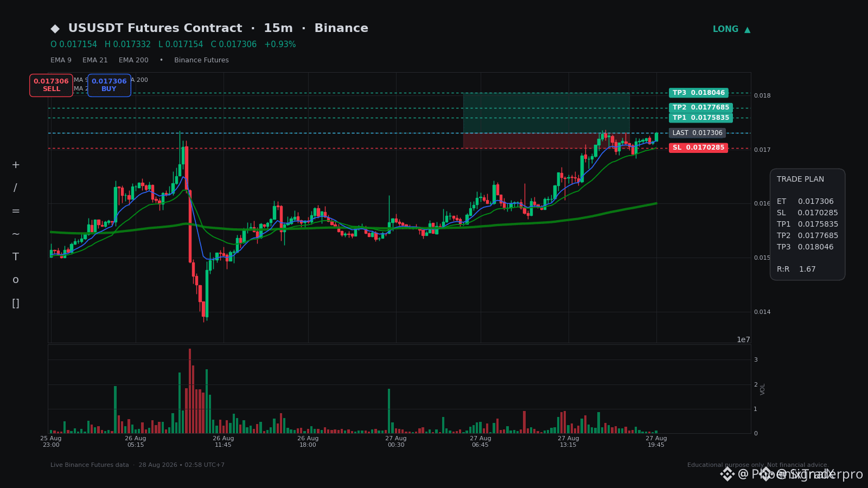Click the TP3 row in trade plan panel

[805, 247]
